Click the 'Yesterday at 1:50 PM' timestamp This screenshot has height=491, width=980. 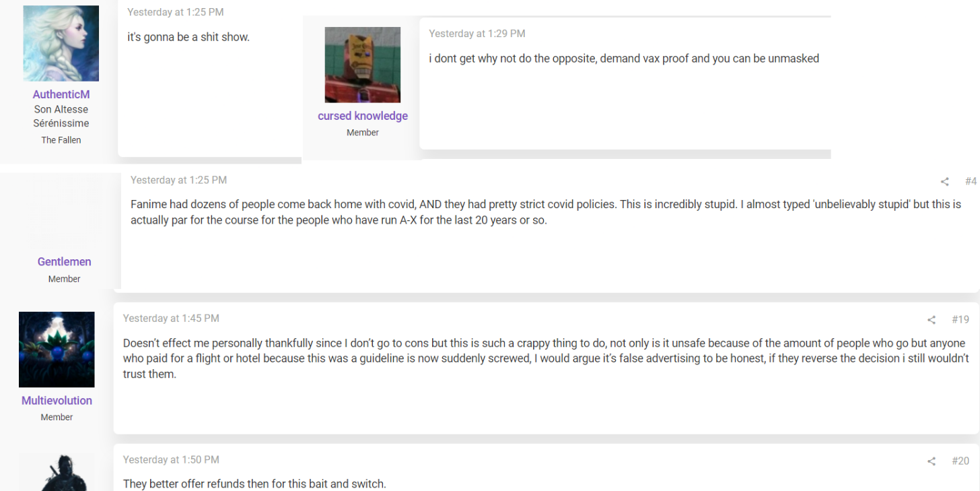[171, 460]
